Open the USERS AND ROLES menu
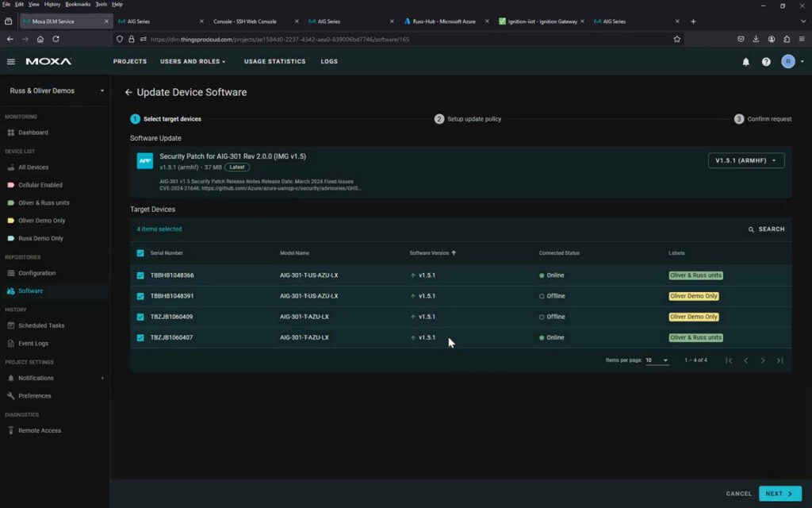 193,61
